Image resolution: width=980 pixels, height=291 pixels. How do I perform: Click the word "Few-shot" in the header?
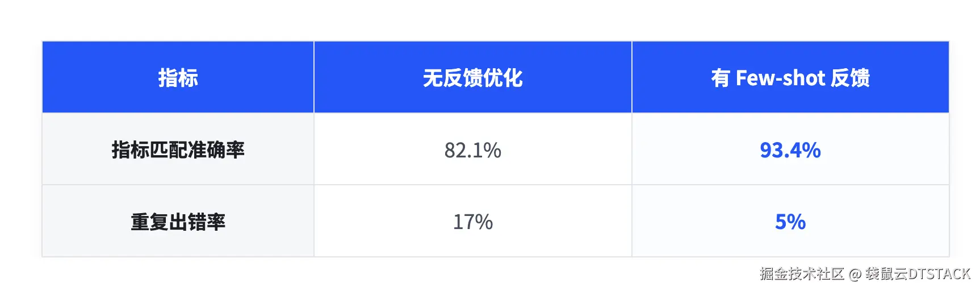click(780, 78)
